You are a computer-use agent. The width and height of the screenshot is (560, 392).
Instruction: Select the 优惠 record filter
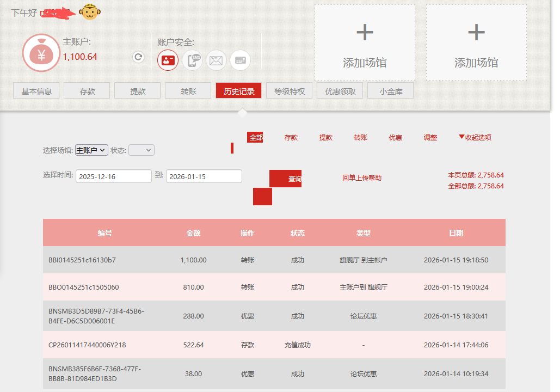(395, 137)
